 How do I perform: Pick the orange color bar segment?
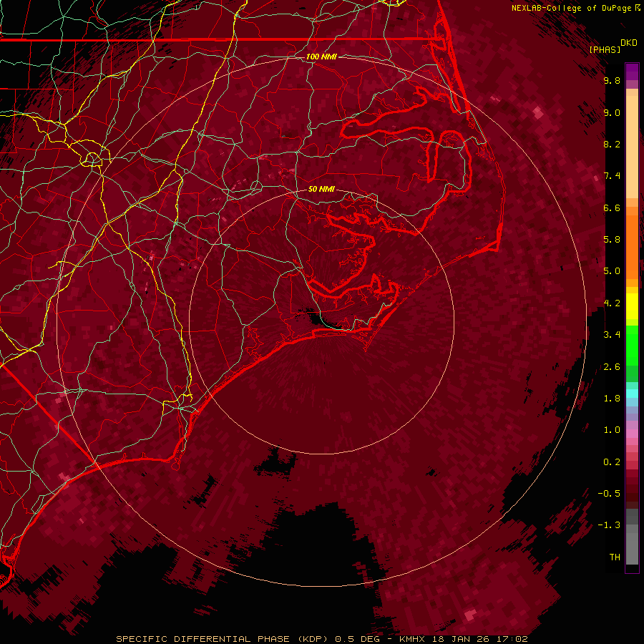[x=632, y=248]
